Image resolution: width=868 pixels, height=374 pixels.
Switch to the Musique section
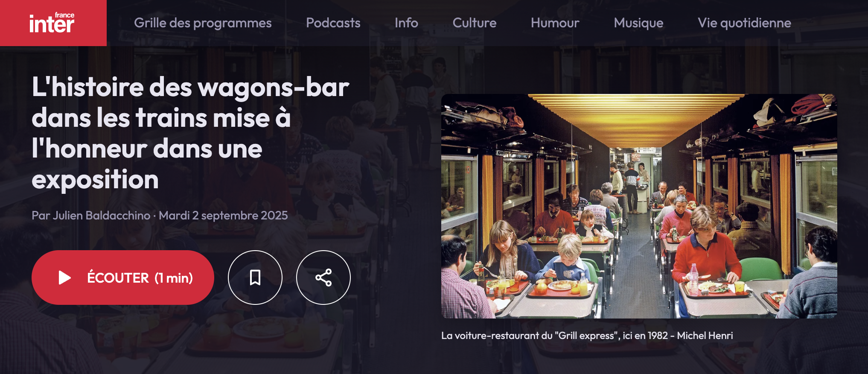click(639, 23)
